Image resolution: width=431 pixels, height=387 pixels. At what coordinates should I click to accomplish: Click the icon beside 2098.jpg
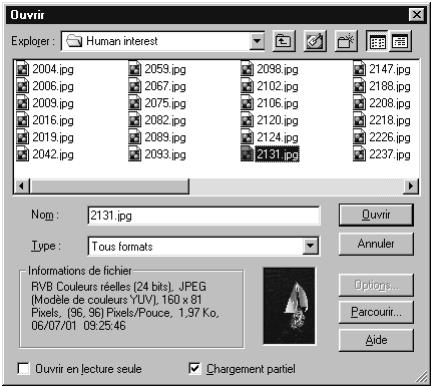pos(247,69)
